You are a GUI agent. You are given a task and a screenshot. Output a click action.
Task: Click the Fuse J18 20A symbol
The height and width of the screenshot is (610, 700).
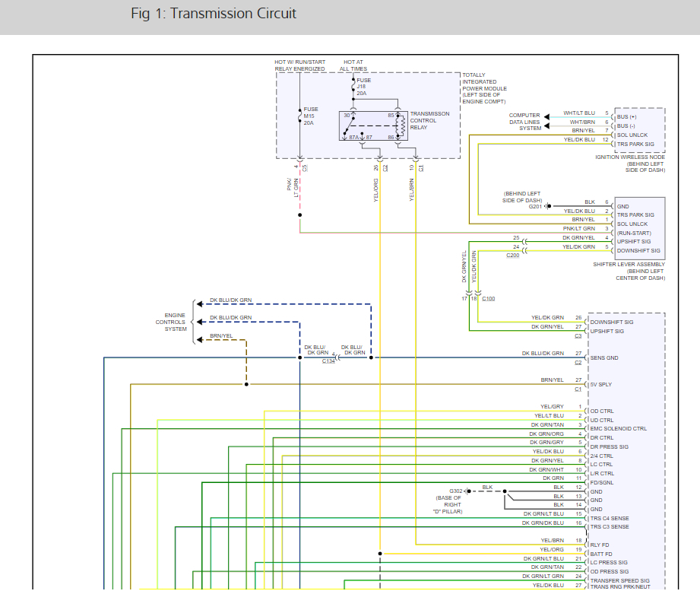pyautogui.click(x=353, y=86)
